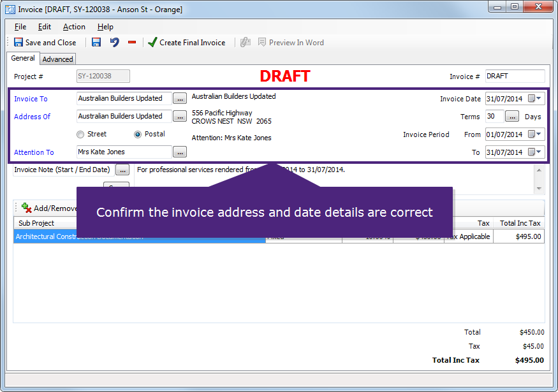
Task: Open the Terms ellipsis selector
Action: pos(512,117)
